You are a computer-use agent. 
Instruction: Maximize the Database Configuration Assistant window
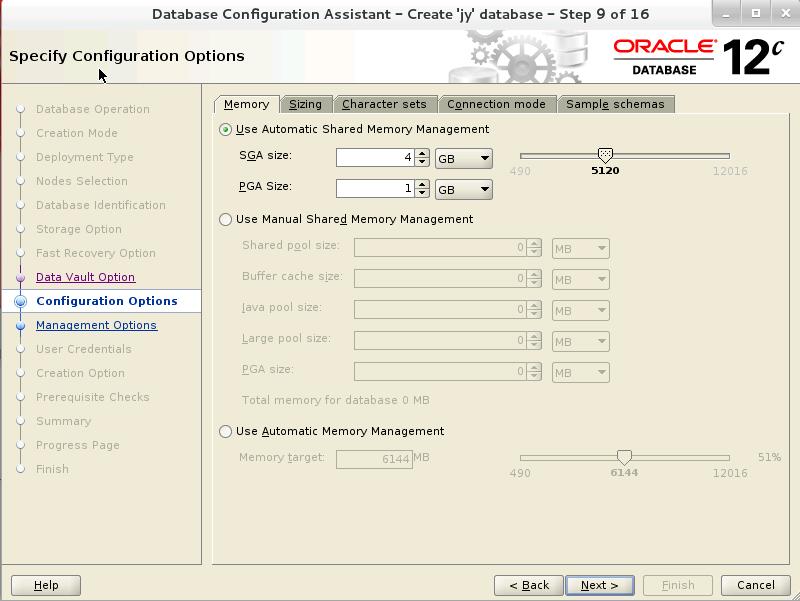[756, 14]
